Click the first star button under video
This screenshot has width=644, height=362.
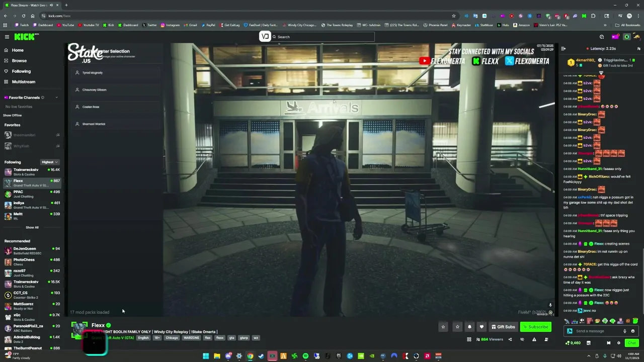[x=443, y=327]
